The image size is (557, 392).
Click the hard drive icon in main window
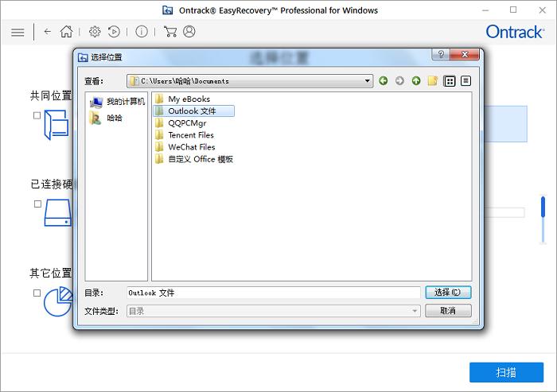pyautogui.click(x=58, y=212)
